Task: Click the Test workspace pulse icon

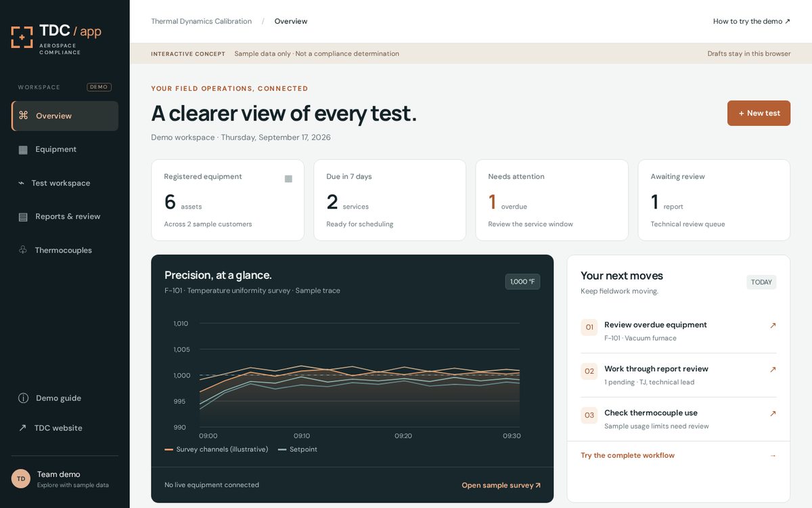Action: [21, 184]
